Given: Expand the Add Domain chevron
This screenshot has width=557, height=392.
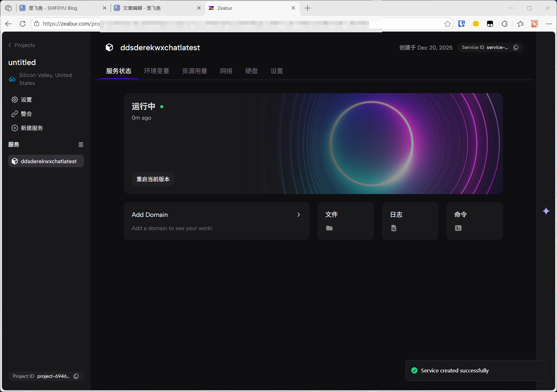Looking at the screenshot, I should [299, 215].
